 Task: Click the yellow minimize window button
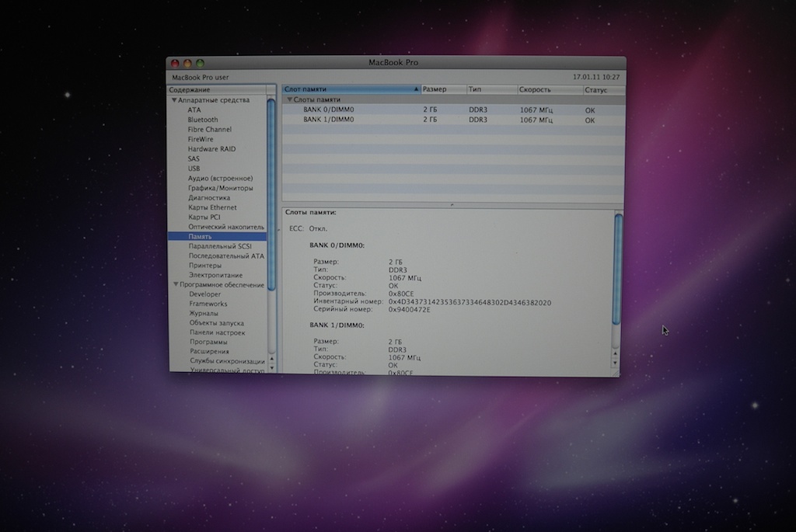[x=187, y=63]
